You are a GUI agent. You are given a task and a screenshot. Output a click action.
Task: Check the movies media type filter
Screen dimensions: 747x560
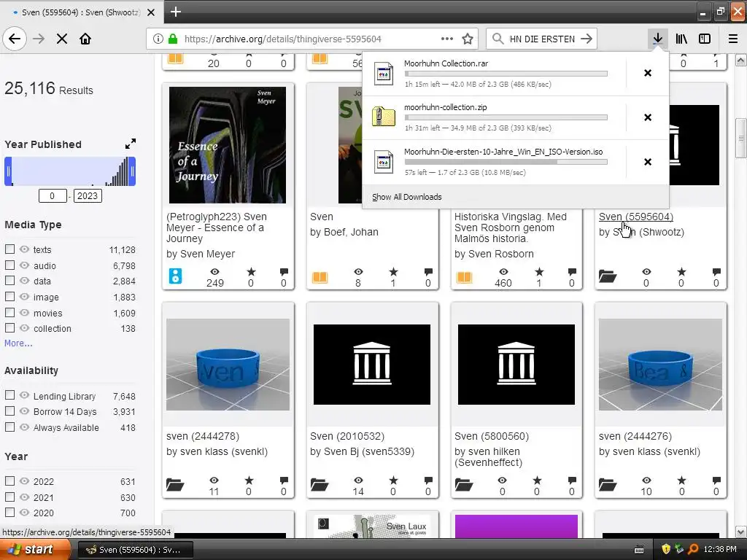9,313
